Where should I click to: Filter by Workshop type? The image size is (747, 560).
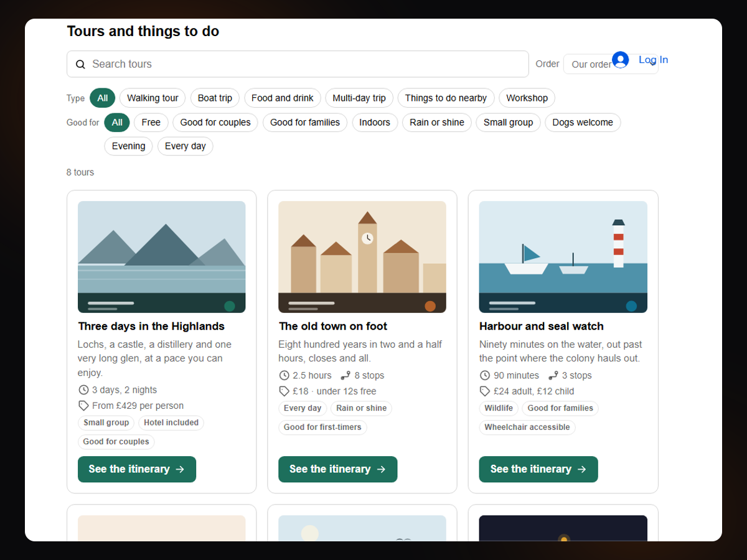coord(527,98)
